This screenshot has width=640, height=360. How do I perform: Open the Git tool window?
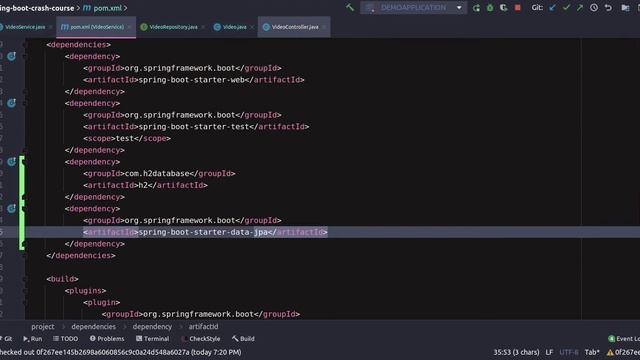[x=6, y=339]
